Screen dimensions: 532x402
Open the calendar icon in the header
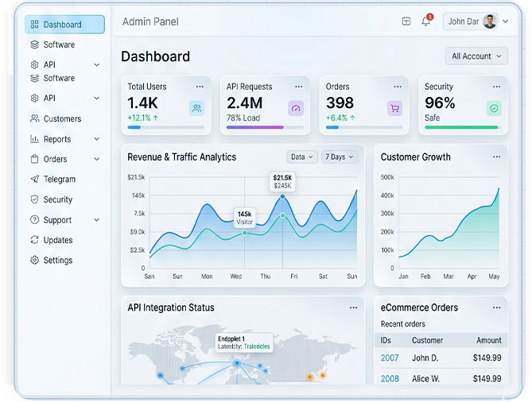(x=406, y=21)
